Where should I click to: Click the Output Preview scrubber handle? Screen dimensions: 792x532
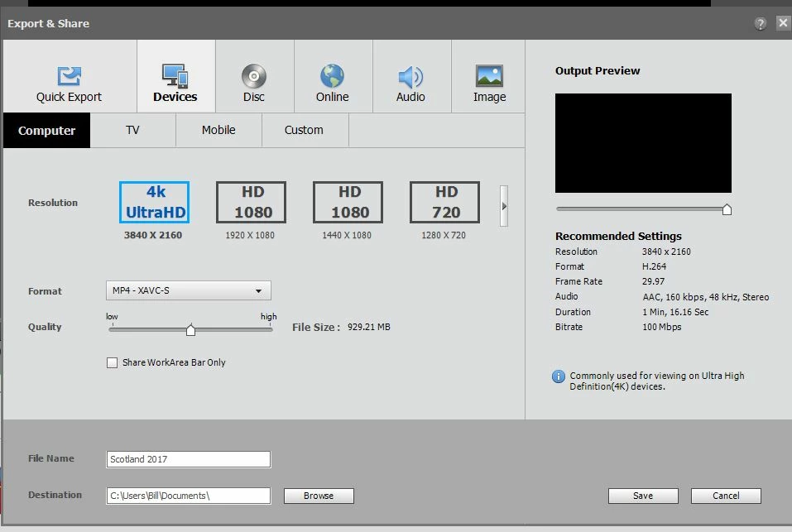(727, 209)
